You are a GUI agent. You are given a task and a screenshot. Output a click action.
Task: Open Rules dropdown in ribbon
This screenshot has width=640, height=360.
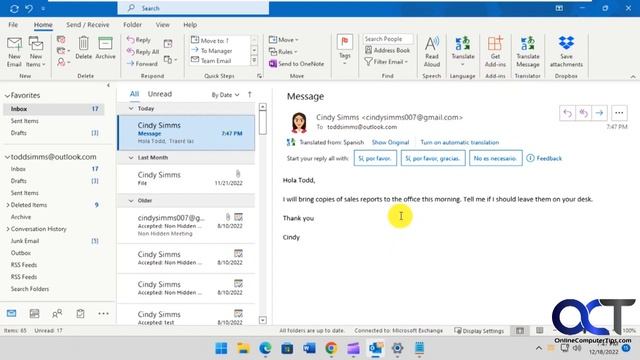point(283,52)
